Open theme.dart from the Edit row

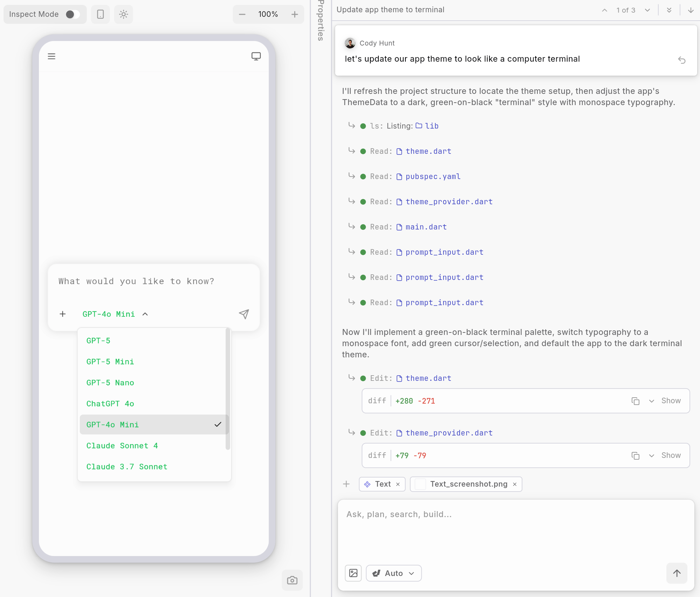pyautogui.click(x=424, y=378)
